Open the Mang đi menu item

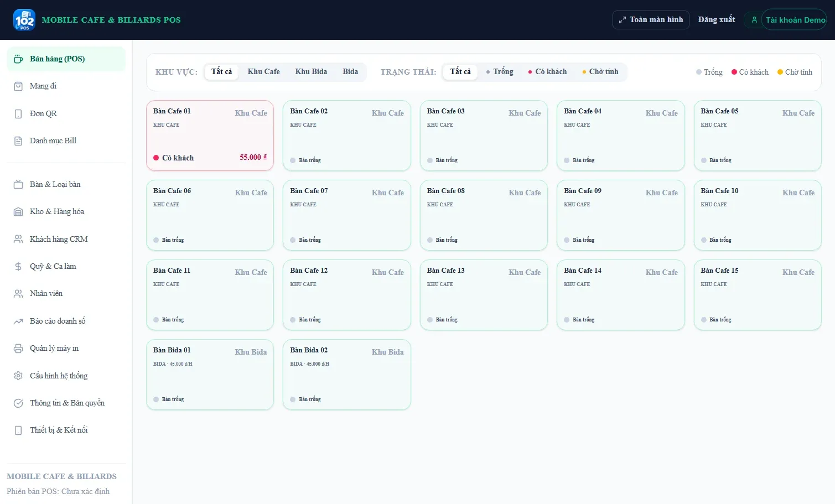click(66, 86)
